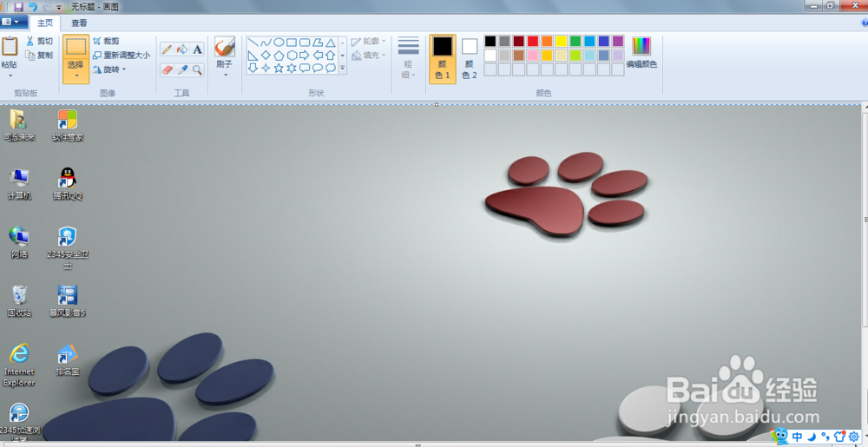
Task: Switch to the Home (主页) tab
Action: (45, 23)
